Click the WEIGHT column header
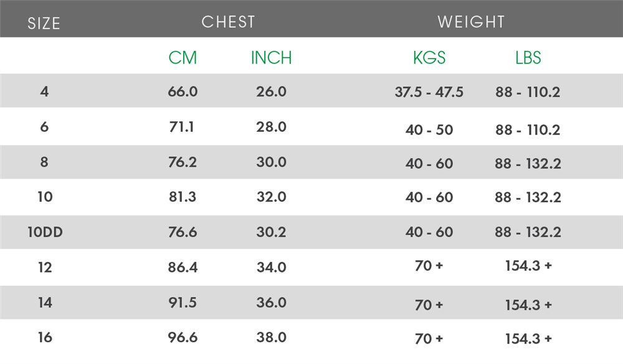Viewport: 623px width, 364px height. tap(471, 22)
